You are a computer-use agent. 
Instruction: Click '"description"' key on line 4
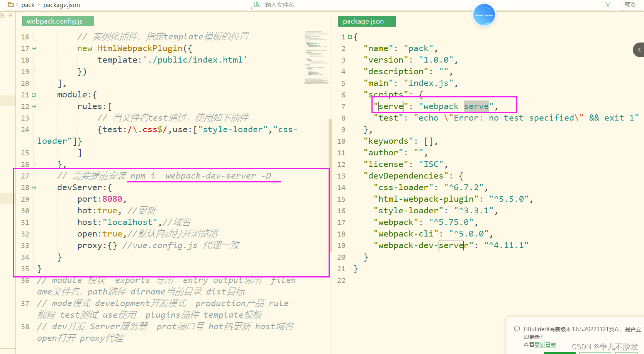click(396, 71)
